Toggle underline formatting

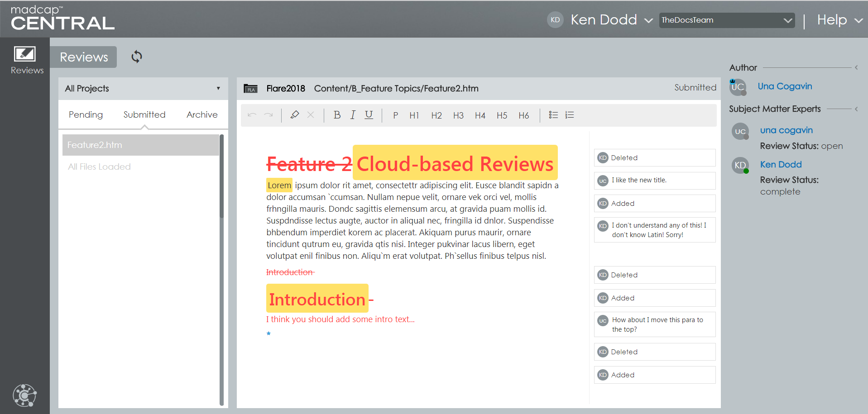(369, 115)
